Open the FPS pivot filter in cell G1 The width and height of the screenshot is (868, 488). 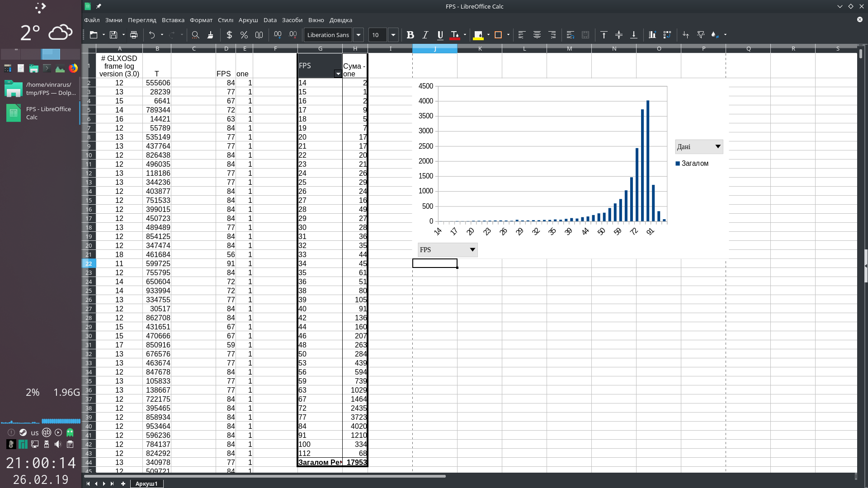click(338, 74)
